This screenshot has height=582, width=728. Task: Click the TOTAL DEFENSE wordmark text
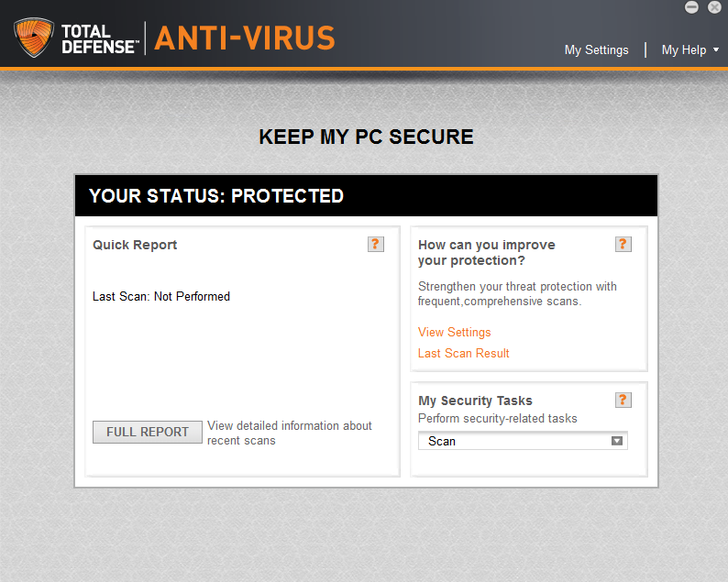[100, 39]
